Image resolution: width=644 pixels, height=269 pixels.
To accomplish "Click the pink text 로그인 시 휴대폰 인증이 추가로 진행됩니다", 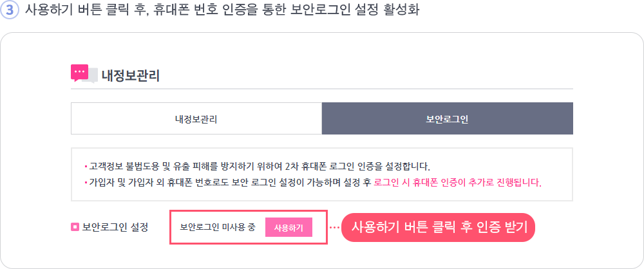I will [458, 182].
